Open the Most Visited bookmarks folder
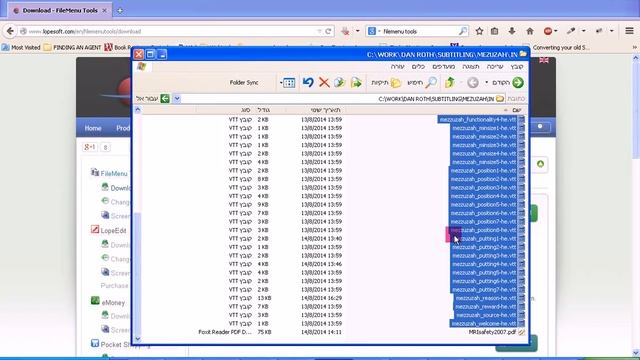Screen dimensions: 640x360 point(21,47)
